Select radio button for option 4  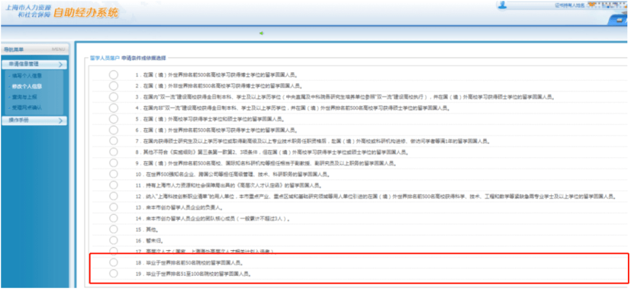pyautogui.click(x=114, y=107)
